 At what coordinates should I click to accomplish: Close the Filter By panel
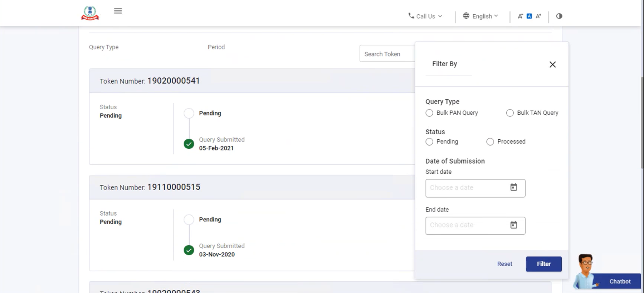coord(552,64)
